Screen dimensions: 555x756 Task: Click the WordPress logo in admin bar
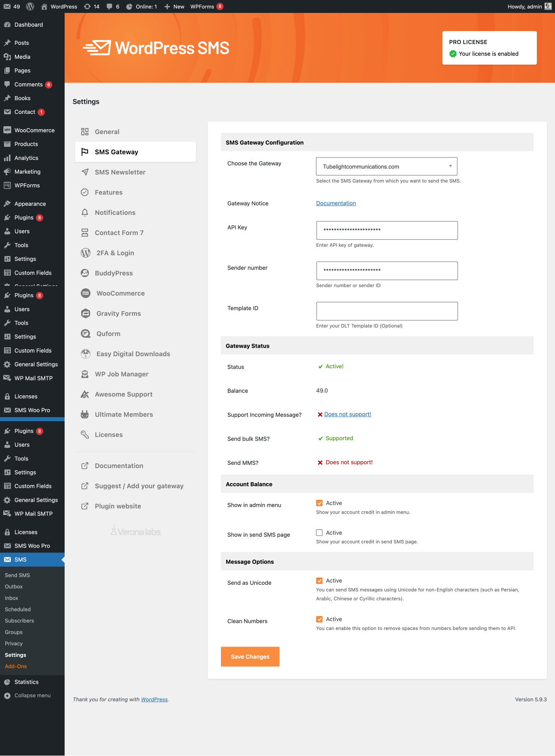(x=30, y=6)
